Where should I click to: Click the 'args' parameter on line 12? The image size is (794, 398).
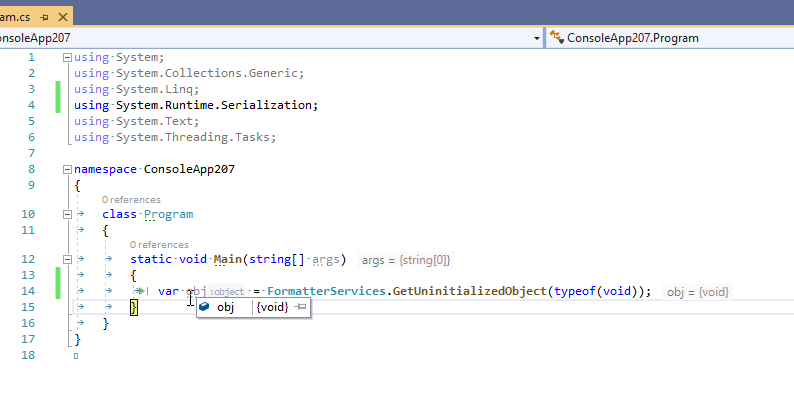tap(326, 260)
